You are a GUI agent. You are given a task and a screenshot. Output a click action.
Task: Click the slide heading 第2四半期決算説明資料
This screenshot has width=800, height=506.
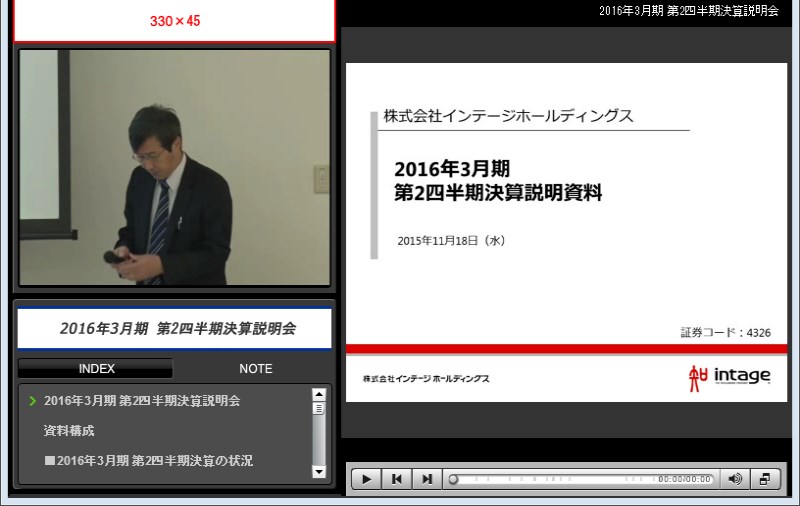click(498, 193)
